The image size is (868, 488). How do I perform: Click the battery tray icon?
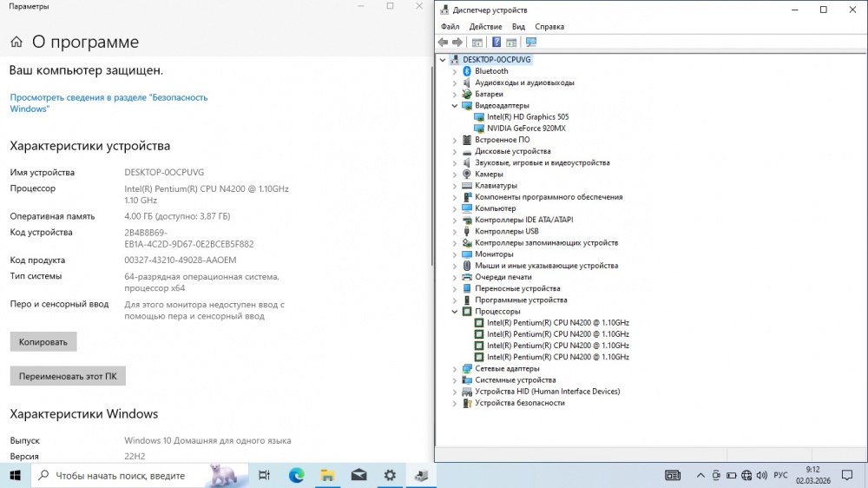pyautogui.click(x=731, y=475)
